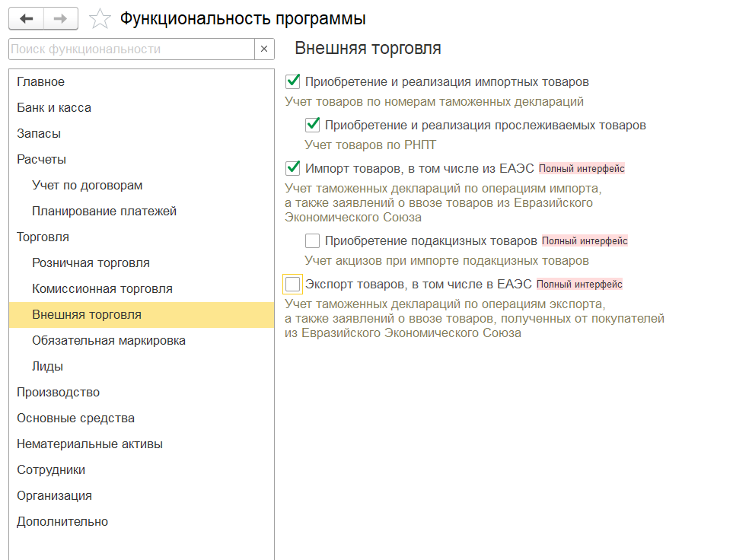Disable 'Импорт товаров, в том числе из ЕАЭС'
The height and width of the screenshot is (560, 733).
click(292, 168)
